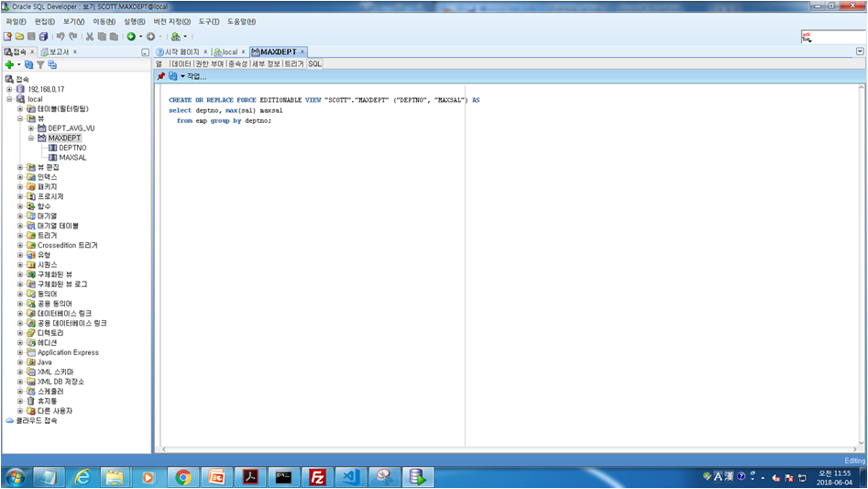Image resolution: width=868 pixels, height=489 pixels.
Task: Select the 세부 정보 sub-tab
Action: tap(267, 63)
